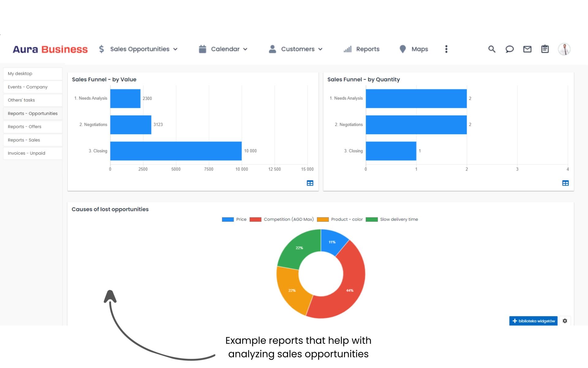Screen dimensions: 588x368
Task: Click the Sales Opportunities dropdown arrow
Action: [176, 49]
